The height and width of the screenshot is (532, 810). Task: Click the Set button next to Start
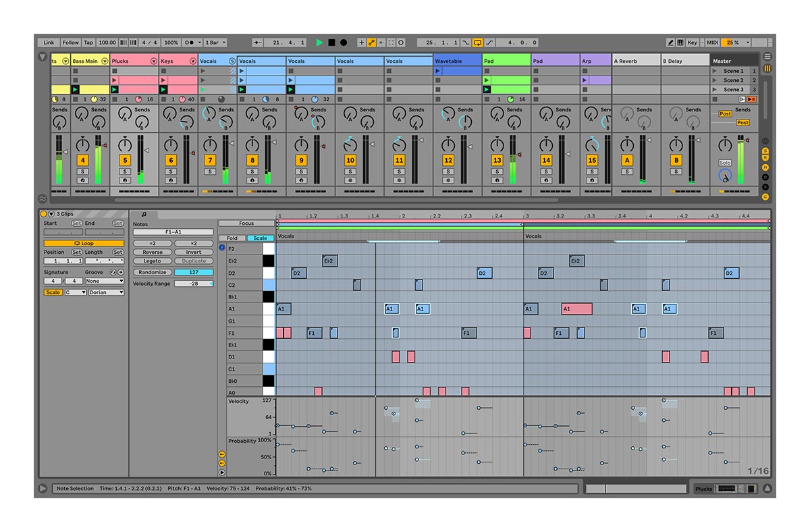[x=77, y=223]
